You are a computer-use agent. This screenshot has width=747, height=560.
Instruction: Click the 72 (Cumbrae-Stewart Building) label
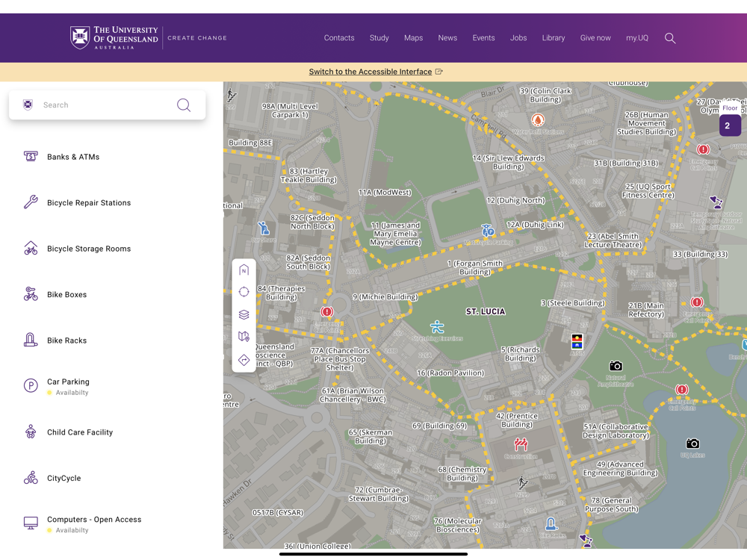(379, 494)
